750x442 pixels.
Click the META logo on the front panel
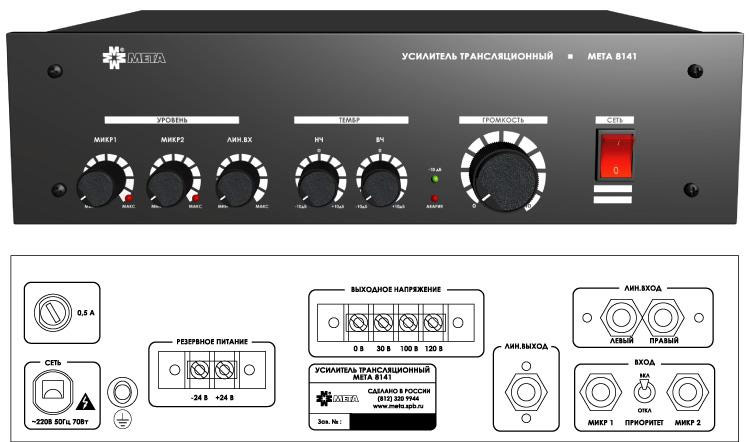coord(134,58)
